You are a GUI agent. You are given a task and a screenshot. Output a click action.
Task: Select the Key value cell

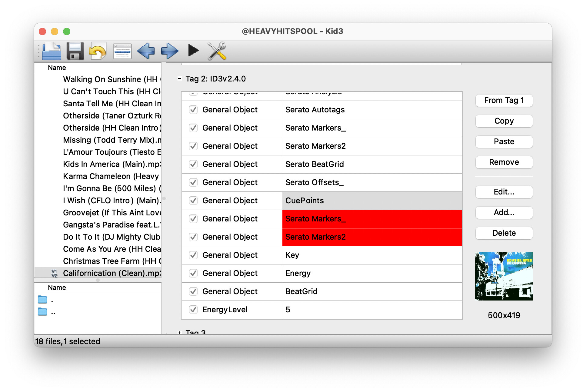pyautogui.click(x=372, y=255)
